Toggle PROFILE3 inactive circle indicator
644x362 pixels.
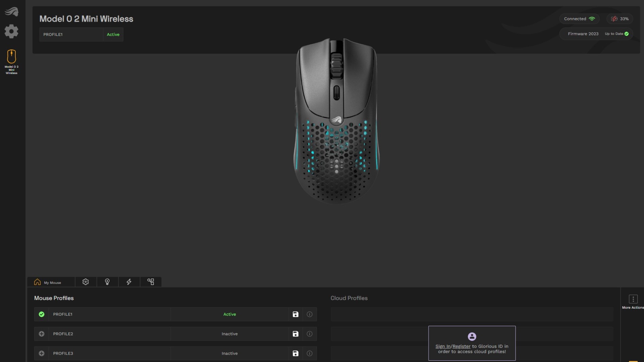click(41, 353)
